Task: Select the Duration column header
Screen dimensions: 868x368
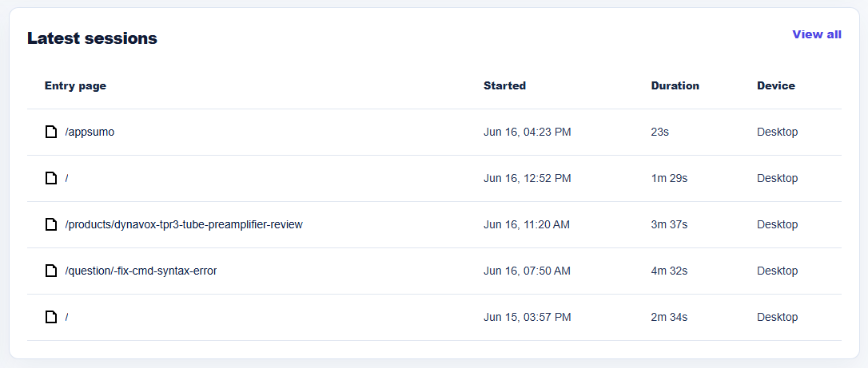Action: [675, 85]
